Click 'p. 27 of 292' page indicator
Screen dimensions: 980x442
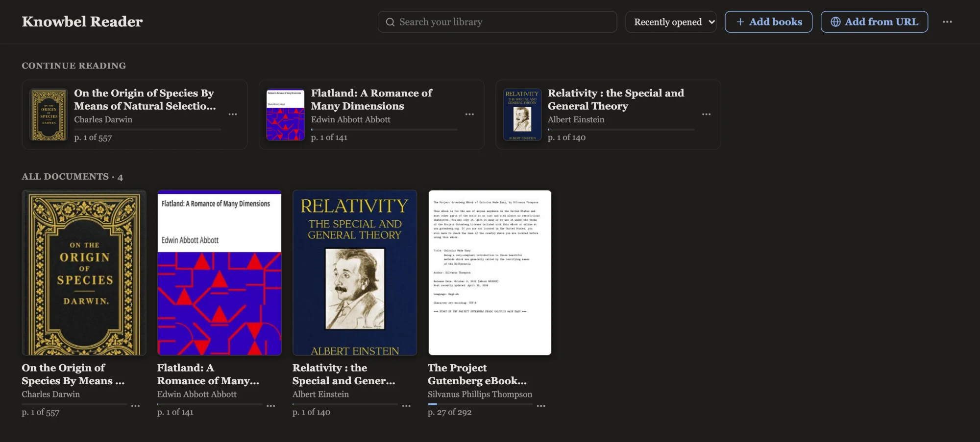pos(449,412)
